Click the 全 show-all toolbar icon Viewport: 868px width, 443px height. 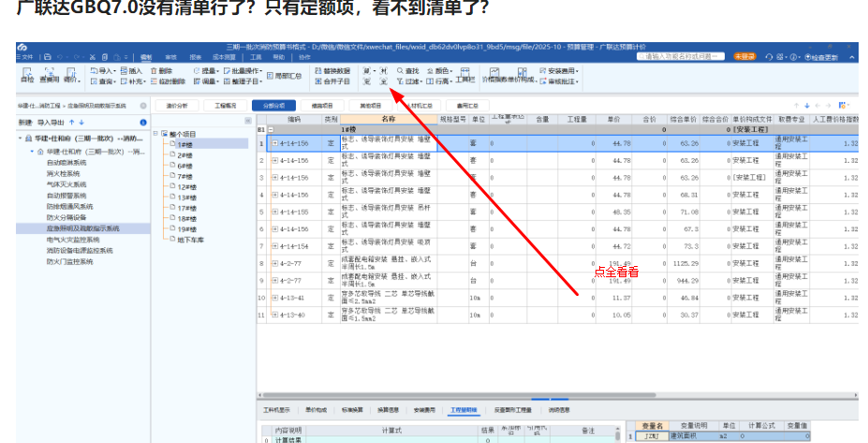(383, 81)
